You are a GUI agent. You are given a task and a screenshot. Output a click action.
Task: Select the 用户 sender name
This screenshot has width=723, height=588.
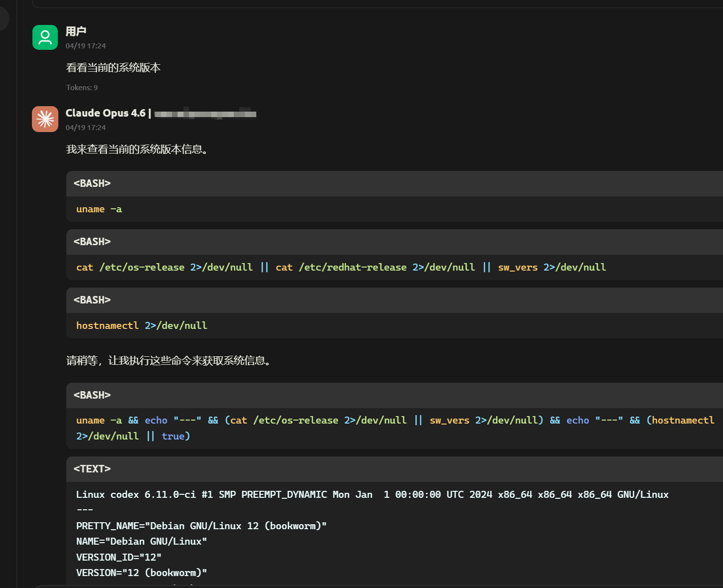(x=76, y=31)
